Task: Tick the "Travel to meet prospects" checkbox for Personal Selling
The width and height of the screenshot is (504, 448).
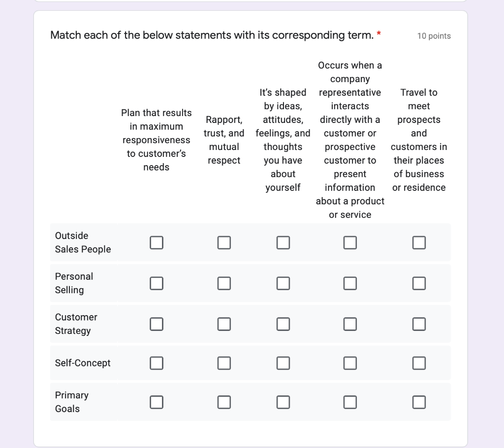Action: [419, 283]
